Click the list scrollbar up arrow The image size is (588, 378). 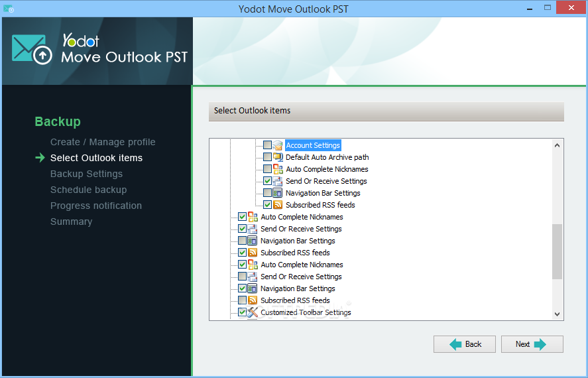coord(558,145)
